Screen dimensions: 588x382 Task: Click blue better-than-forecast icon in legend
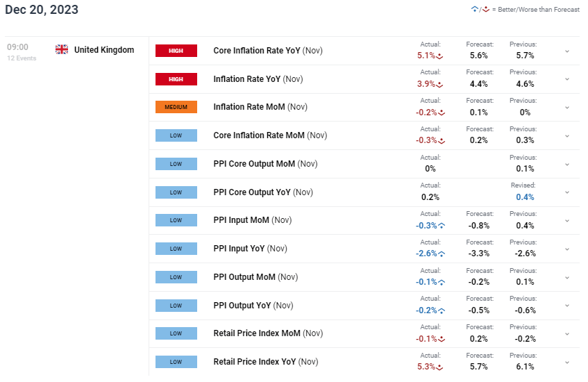click(475, 10)
